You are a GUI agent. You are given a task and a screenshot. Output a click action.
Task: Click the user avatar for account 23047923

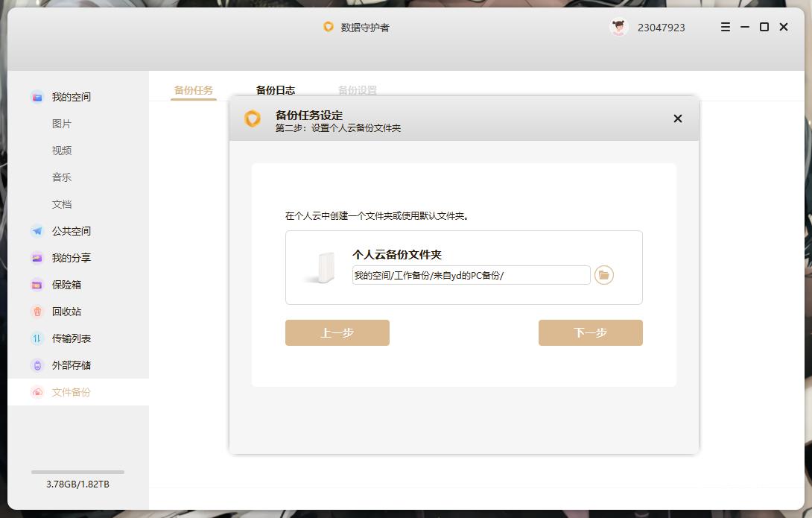(618, 27)
